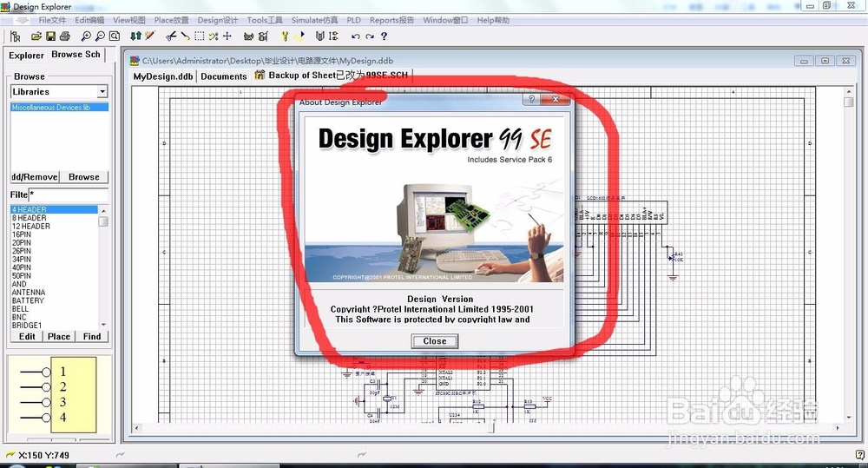Click the blue question mark help icon
The image size is (868, 468).
pos(384,36)
